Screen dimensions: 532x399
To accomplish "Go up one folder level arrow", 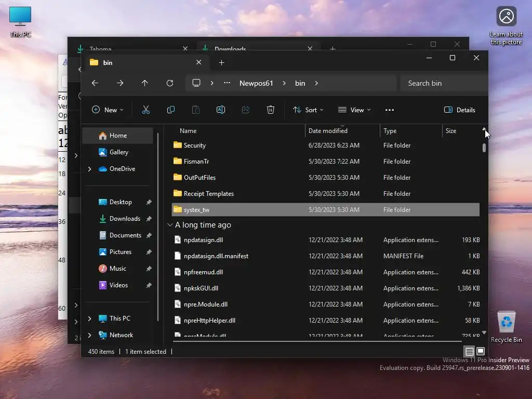I will (x=145, y=83).
